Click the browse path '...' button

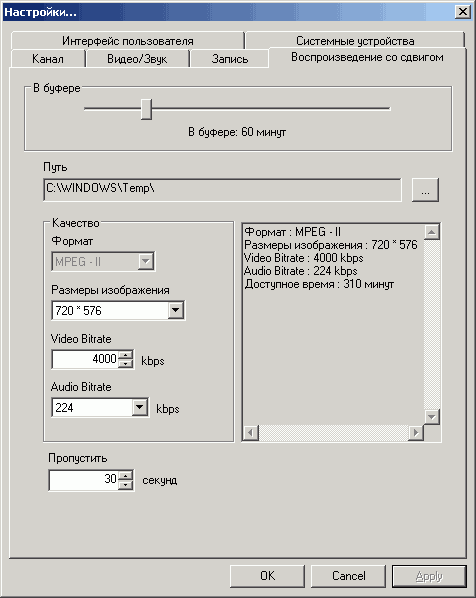click(425, 190)
